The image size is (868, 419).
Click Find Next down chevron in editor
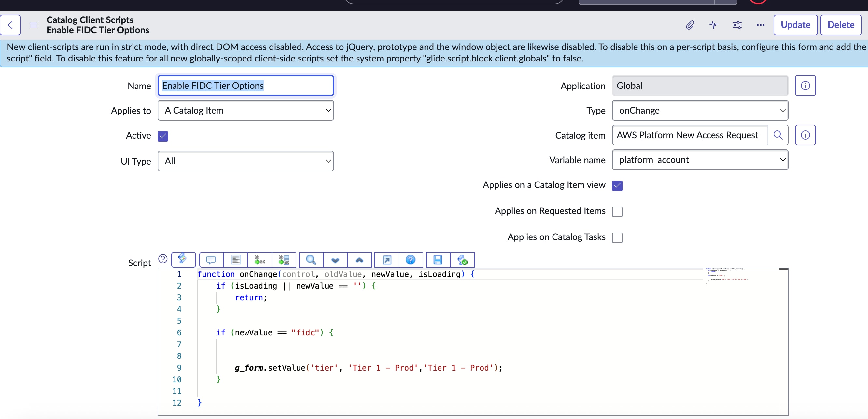335,260
